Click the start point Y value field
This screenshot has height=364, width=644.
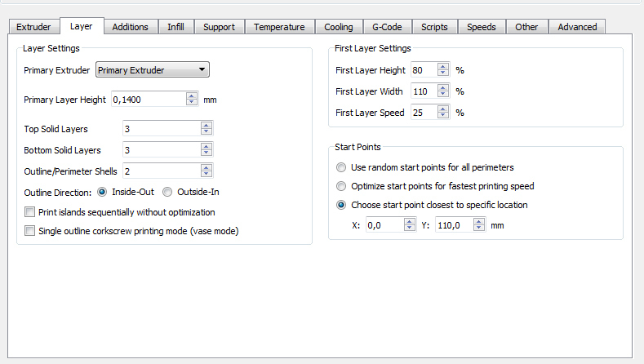452,224
